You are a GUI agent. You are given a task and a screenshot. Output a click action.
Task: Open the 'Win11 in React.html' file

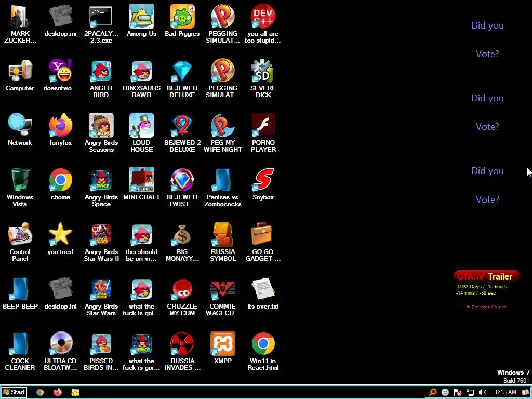pyautogui.click(x=263, y=352)
